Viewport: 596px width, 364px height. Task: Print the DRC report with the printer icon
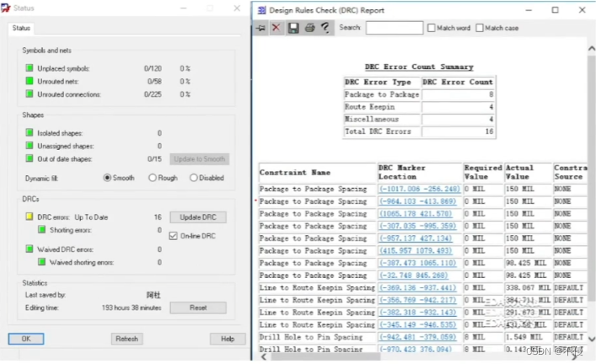(x=309, y=28)
